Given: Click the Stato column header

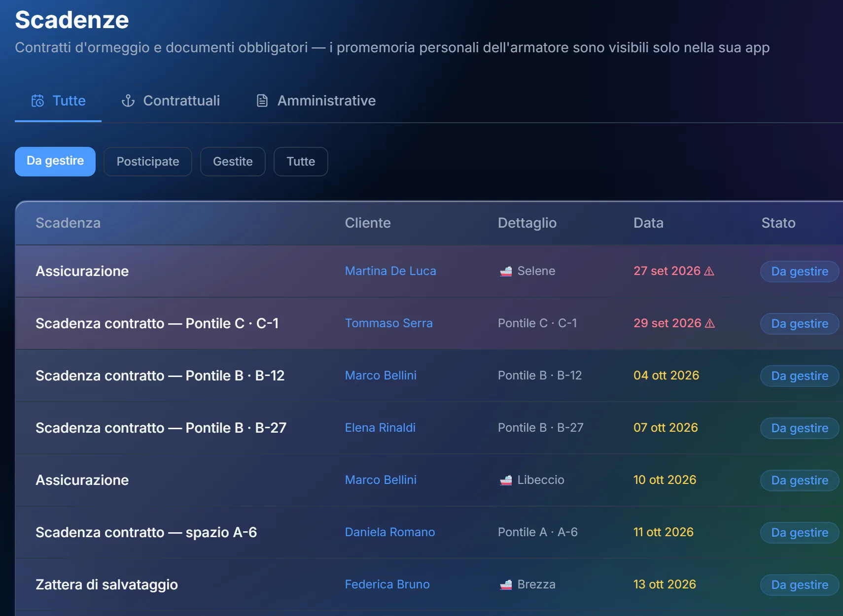Looking at the screenshot, I should (778, 223).
